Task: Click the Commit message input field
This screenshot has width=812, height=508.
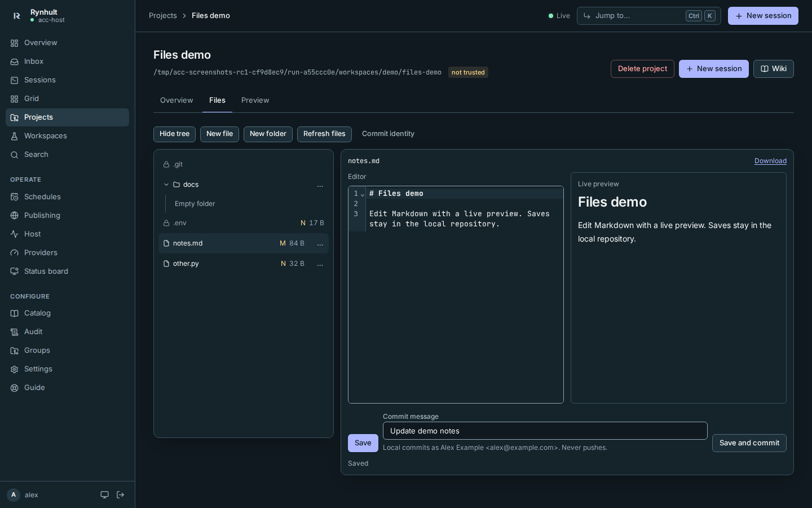Action: (545, 431)
